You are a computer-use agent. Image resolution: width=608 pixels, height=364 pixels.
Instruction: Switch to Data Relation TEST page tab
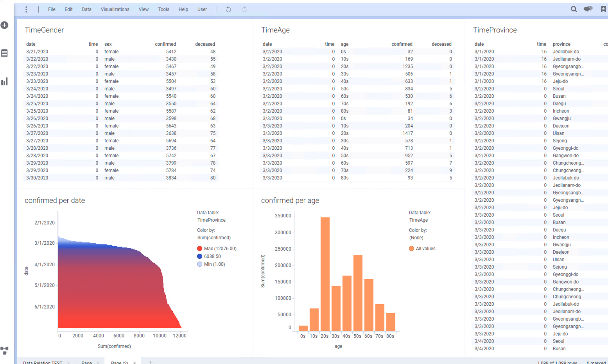click(43, 362)
